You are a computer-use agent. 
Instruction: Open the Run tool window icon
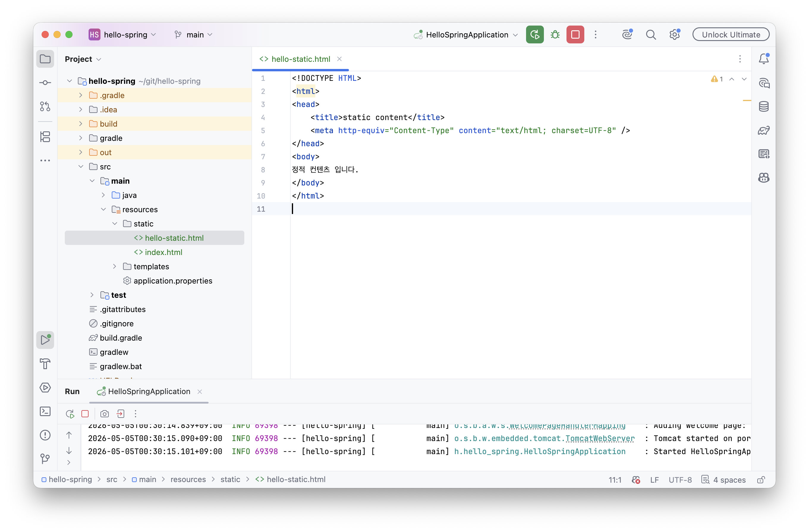45,340
